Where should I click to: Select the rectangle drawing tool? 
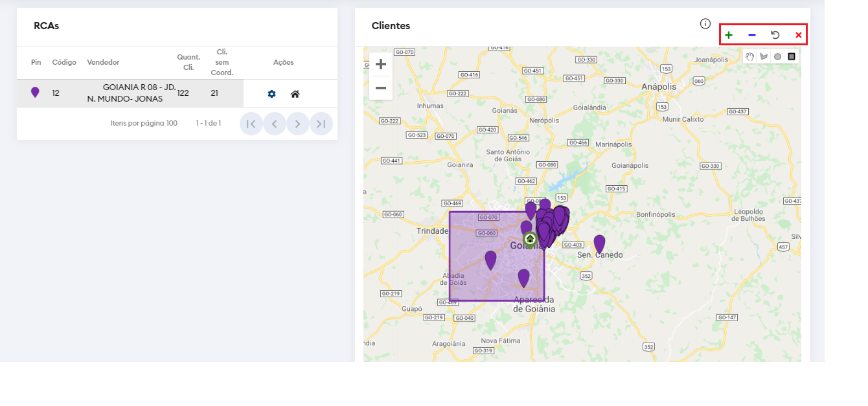(x=792, y=56)
